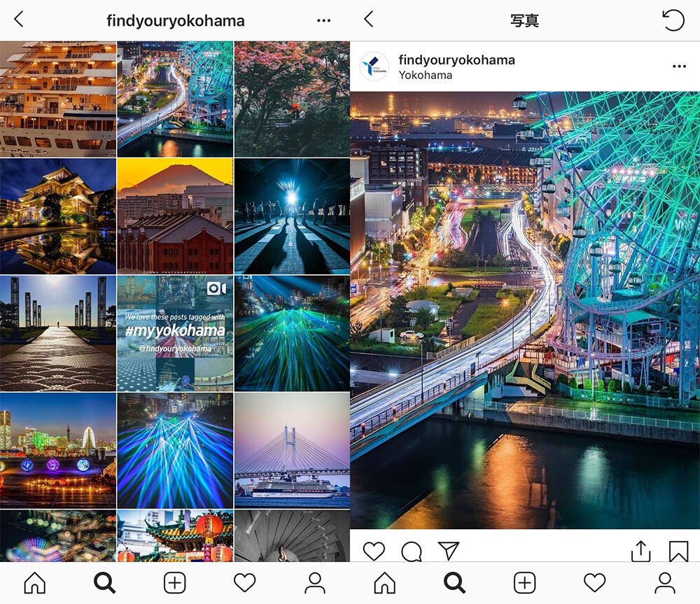Tap the findyouryokohama profile avatar on the post
The image size is (700, 604).
pos(374,66)
